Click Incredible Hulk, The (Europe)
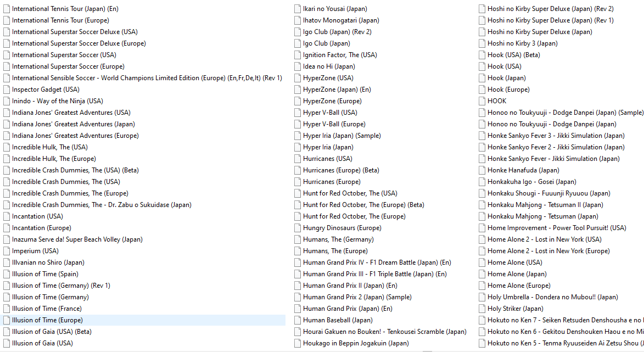Image resolution: width=644 pixels, height=352 pixels. tap(54, 159)
